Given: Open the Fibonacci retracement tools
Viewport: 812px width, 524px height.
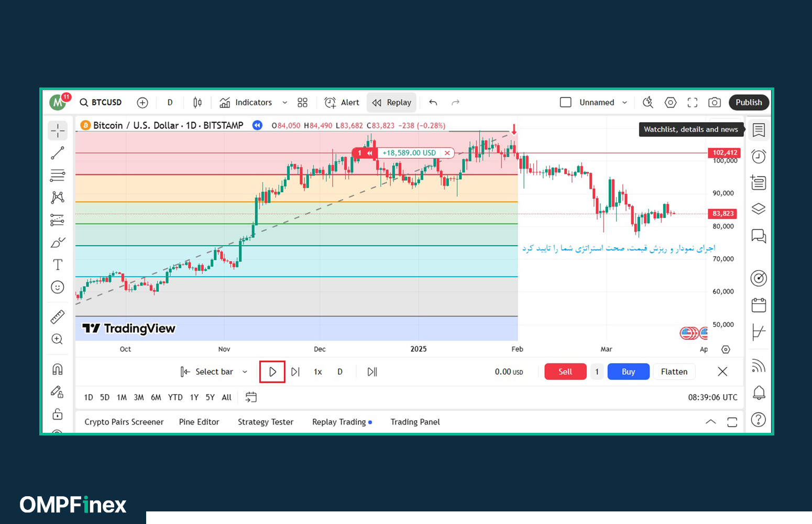Looking at the screenshot, I should click(x=58, y=175).
